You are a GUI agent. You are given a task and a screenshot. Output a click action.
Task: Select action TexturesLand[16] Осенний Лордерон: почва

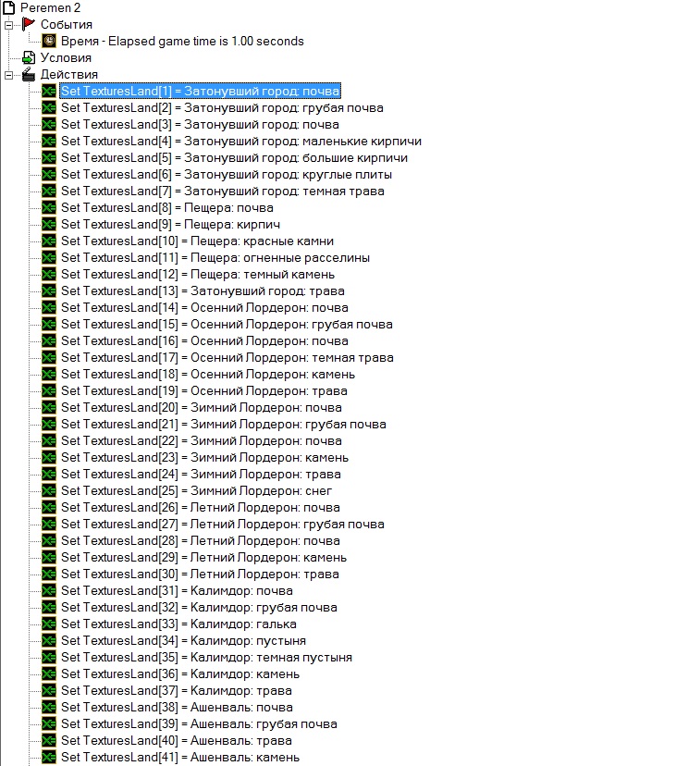204,341
